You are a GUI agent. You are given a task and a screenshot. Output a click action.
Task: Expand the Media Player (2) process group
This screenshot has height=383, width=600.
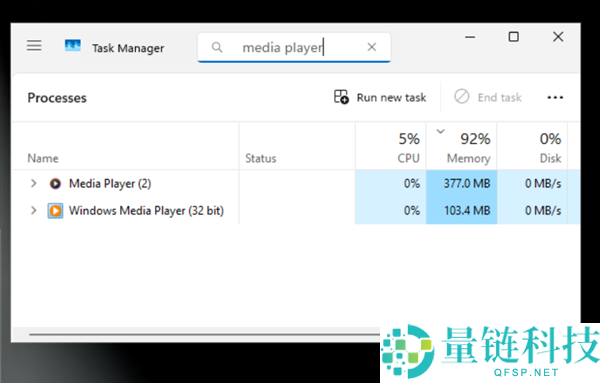[x=34, y=183]
